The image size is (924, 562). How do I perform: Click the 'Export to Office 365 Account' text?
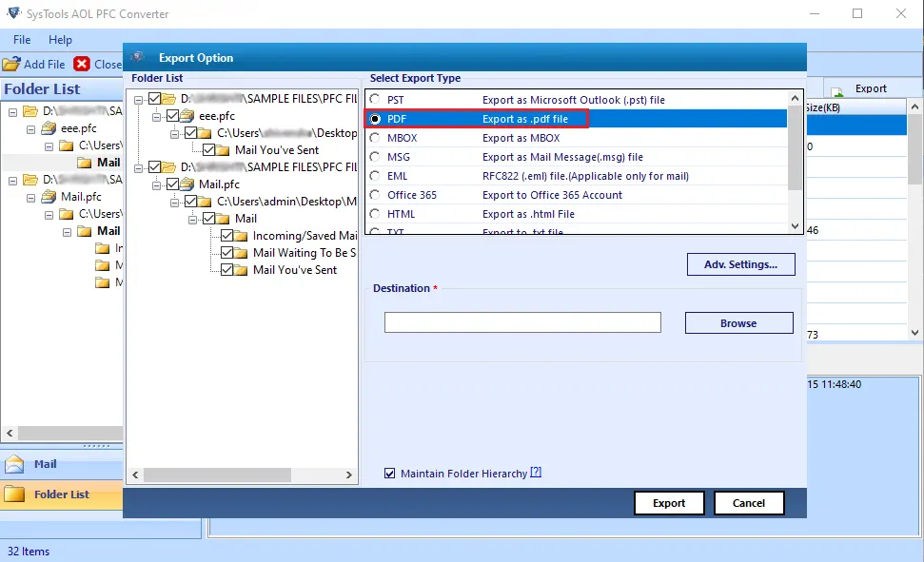pos(552,195)
